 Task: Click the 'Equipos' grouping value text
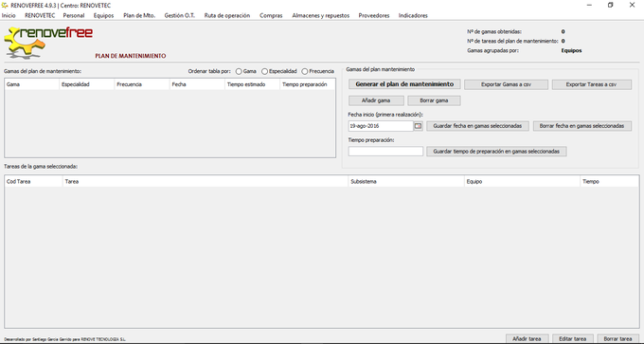tap(571, 51)
